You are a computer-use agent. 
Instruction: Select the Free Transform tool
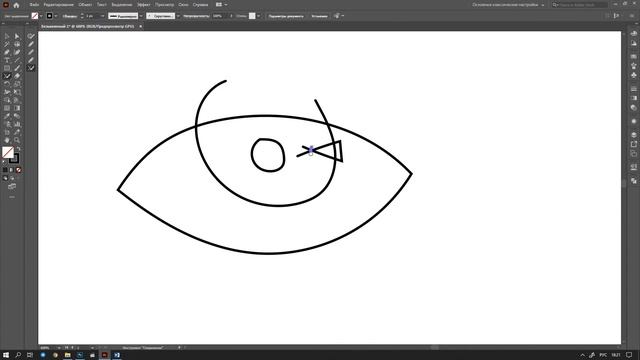point(17,92)
